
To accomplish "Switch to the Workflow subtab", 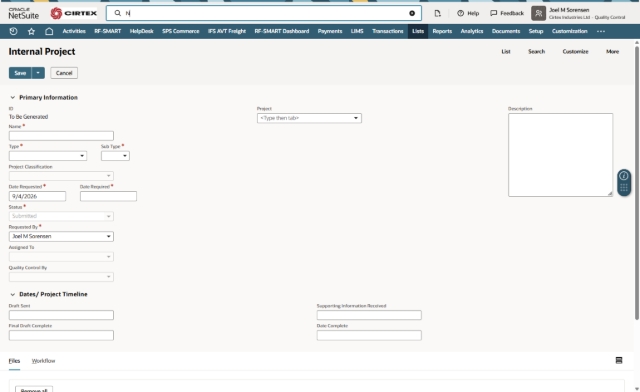I will click(x=43, y=361).
